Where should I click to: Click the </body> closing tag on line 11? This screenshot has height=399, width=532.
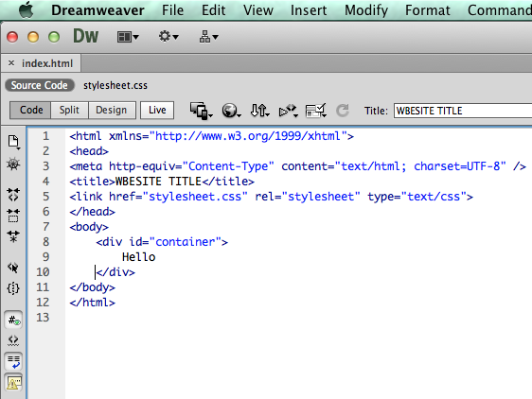[x=93, y=287]
